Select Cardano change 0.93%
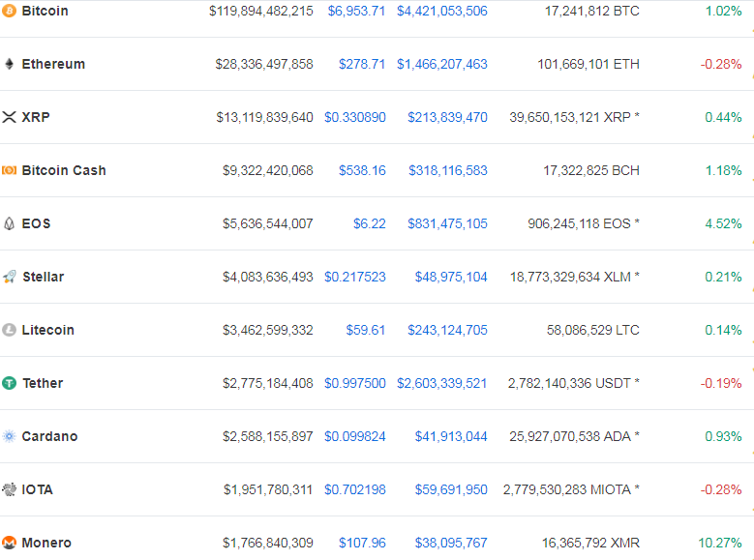This screenshot has height=560, width=754. point(723,436)
